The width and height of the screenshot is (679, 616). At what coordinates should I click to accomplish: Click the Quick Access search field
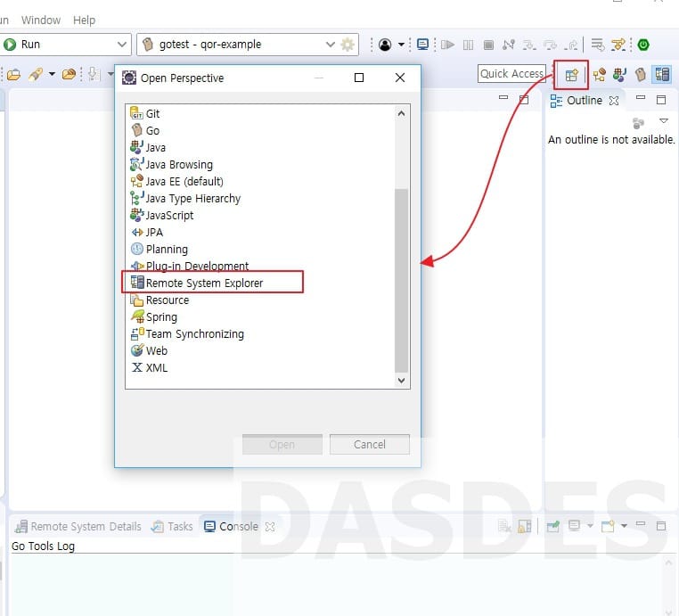511,74
